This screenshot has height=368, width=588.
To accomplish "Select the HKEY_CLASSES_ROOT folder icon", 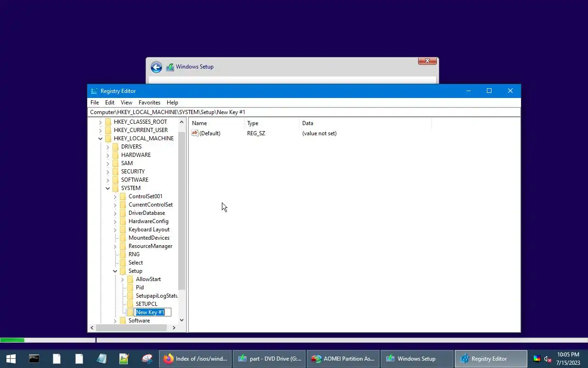I will click(108, 122).
